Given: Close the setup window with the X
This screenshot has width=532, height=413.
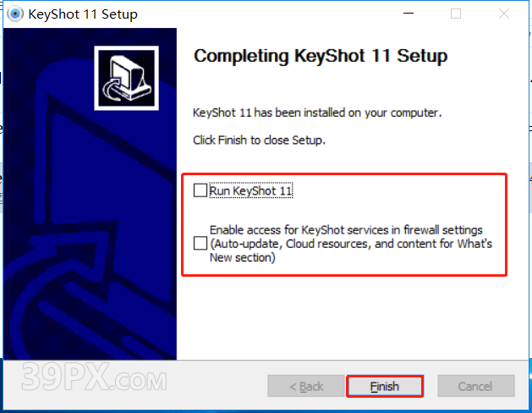Looking at the screenshot, I should (x=504, y=14).
